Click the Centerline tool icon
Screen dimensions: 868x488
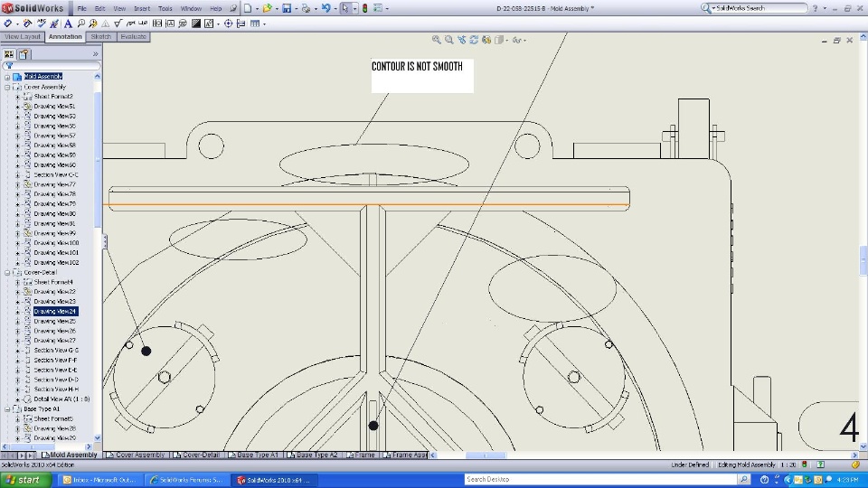click(241, 23)
